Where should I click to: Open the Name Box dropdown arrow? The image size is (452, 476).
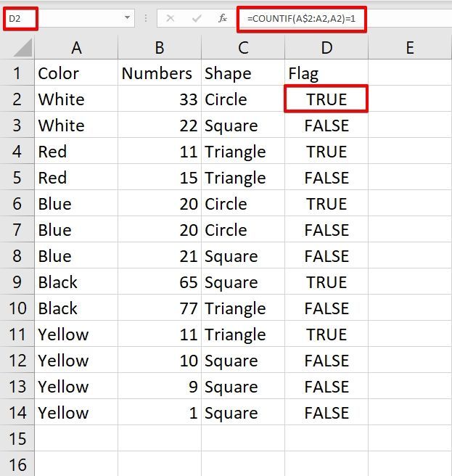click(128, 17)
